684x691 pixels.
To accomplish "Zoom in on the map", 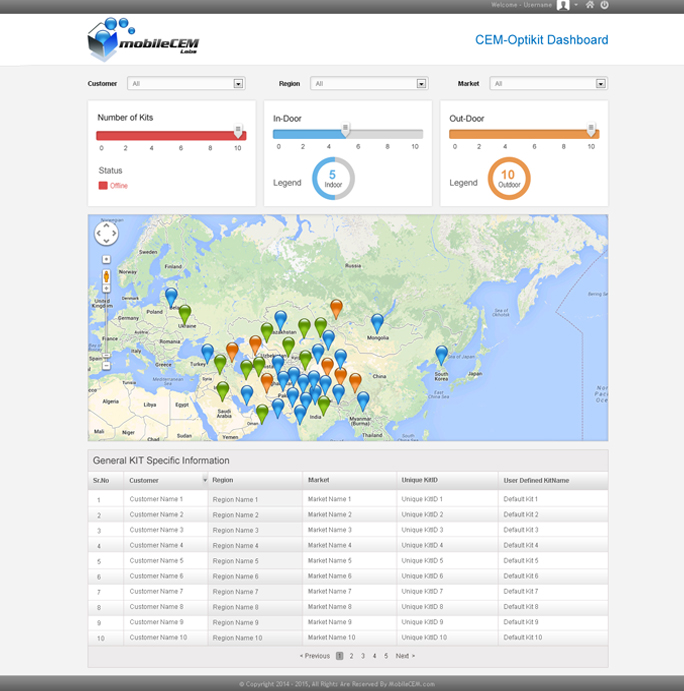I will click(x=106, y=288).
